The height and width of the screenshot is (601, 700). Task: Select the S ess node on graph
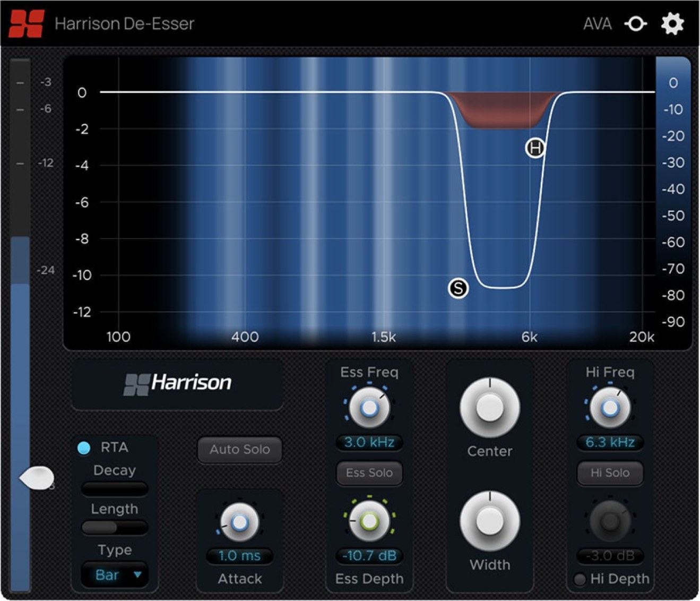pyautogui.click(x=458, y=288)
